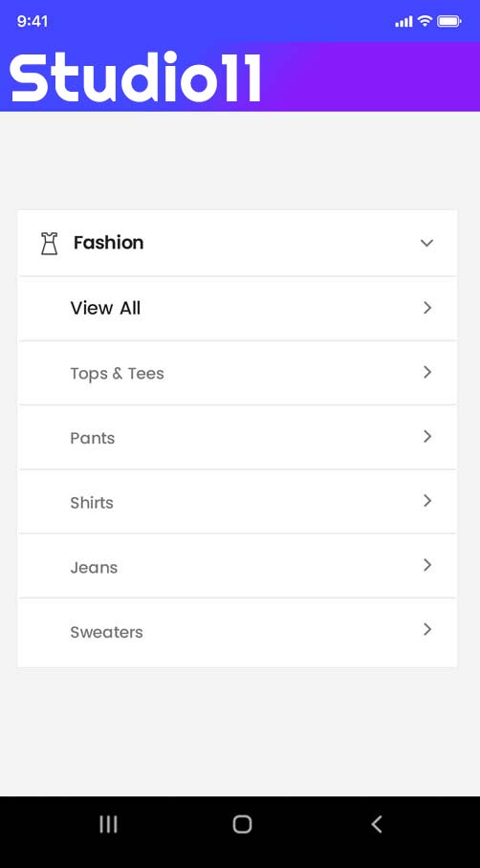Go to the Android home button
This screenshot has width=480, height=868.
click(x=242, y=824)
